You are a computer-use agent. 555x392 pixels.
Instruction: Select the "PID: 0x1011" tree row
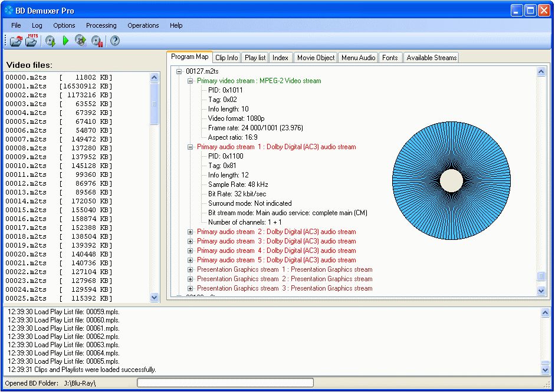click(x=225, y=90)
